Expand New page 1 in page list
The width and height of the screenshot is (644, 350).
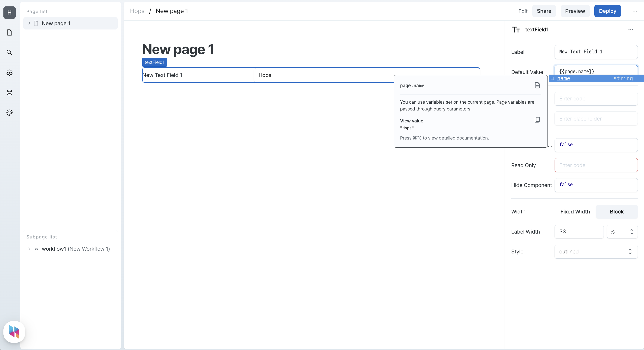(29, 23)
